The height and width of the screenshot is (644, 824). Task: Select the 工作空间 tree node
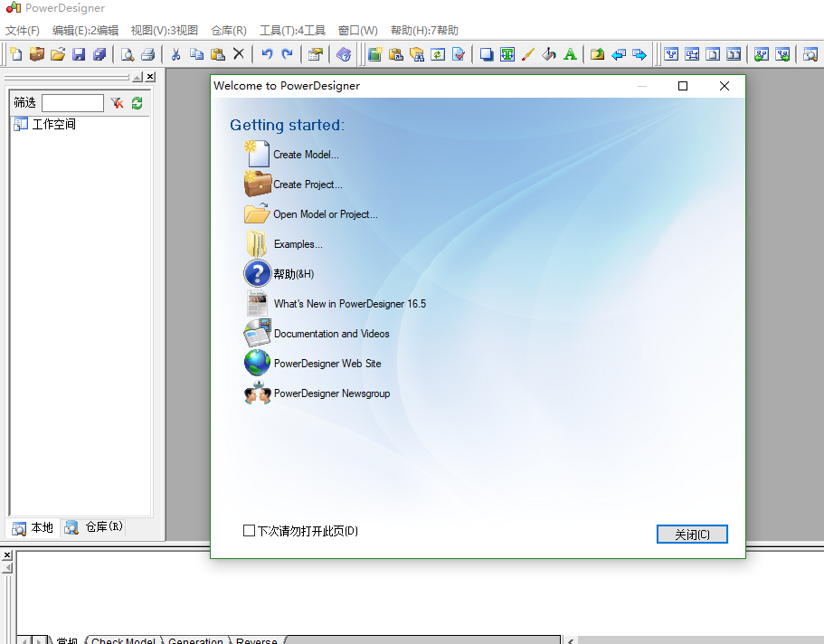pyautogui.click(x=53, y=124)
